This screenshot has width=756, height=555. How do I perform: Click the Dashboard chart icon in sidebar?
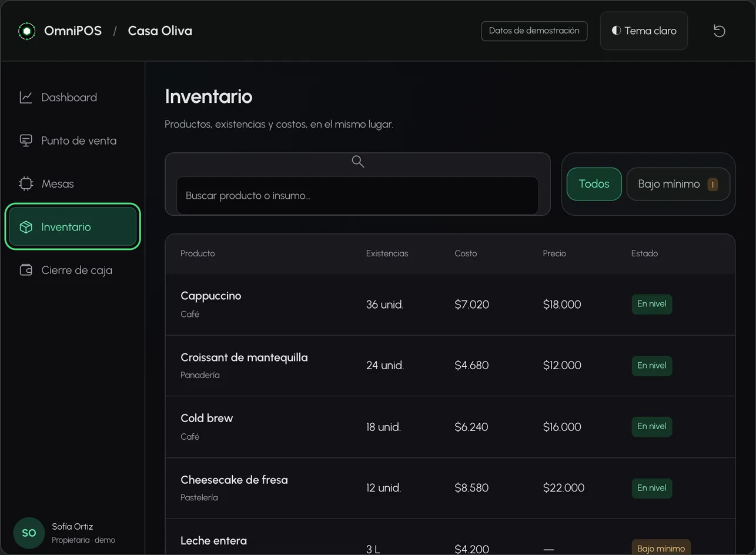click(x=26, y=97)
